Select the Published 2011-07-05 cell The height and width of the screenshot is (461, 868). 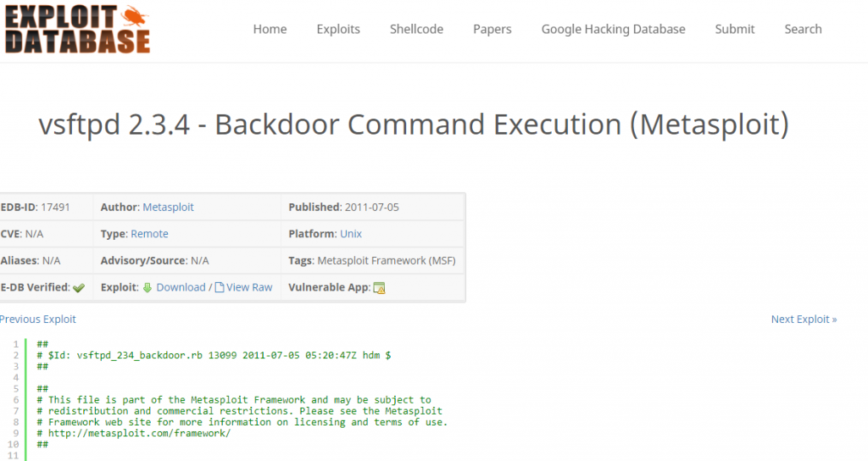[373, 207]
